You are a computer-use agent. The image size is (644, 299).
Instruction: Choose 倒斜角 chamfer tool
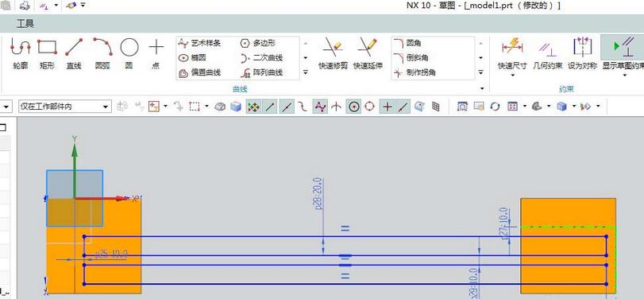pyautogui.click(x=411, y=58)
